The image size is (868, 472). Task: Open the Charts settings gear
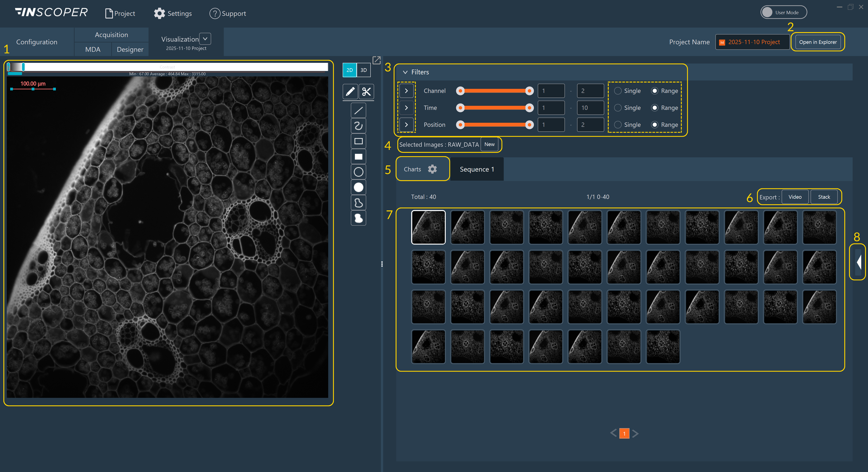click(x=432, y=169)
